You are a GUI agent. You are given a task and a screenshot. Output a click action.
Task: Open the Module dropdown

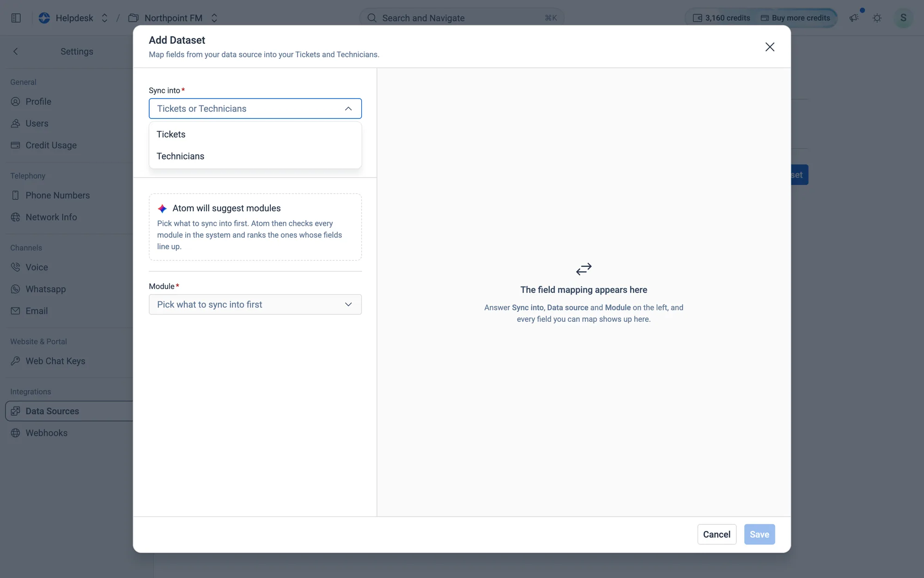point(255,304)
